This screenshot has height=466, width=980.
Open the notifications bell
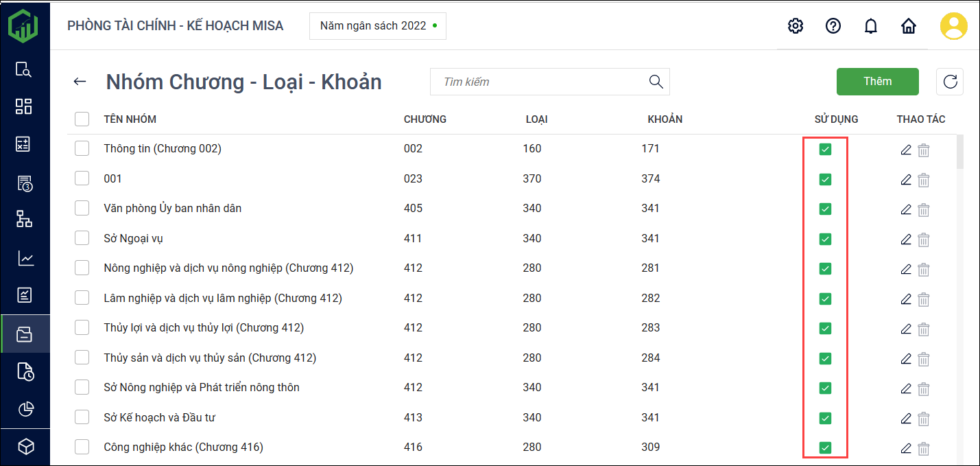871,26
